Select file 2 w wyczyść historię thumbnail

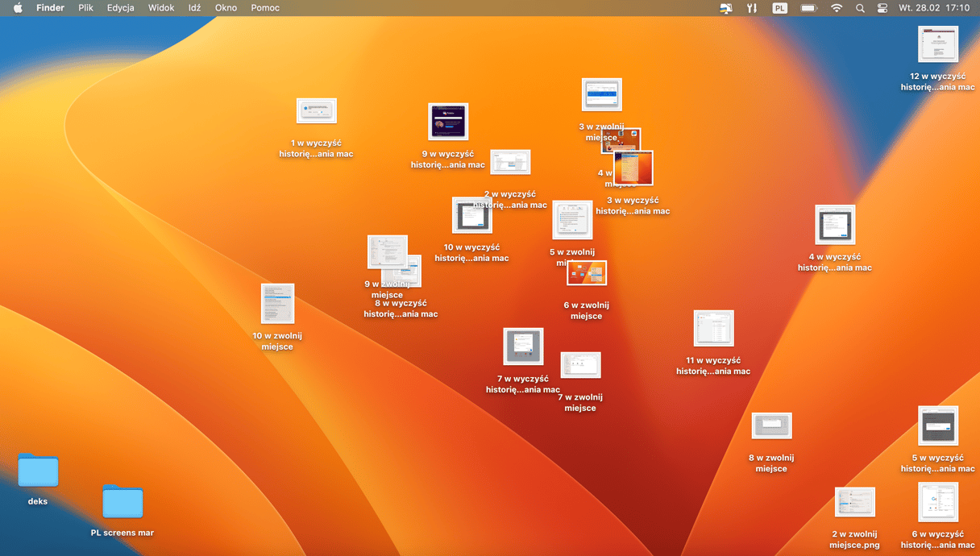point(510,162)
